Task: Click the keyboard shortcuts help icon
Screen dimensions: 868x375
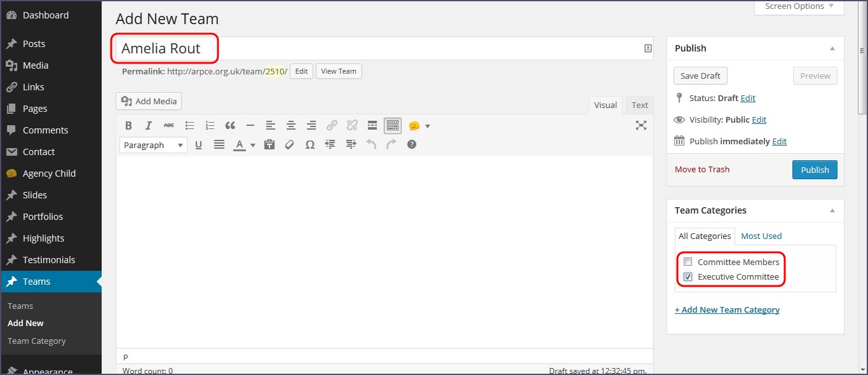Action: 412,145
